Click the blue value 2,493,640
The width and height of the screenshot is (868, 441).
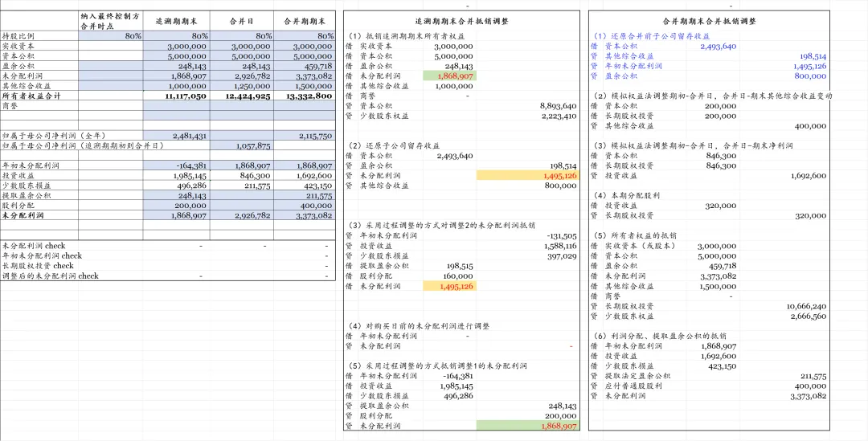click(718, 46)
